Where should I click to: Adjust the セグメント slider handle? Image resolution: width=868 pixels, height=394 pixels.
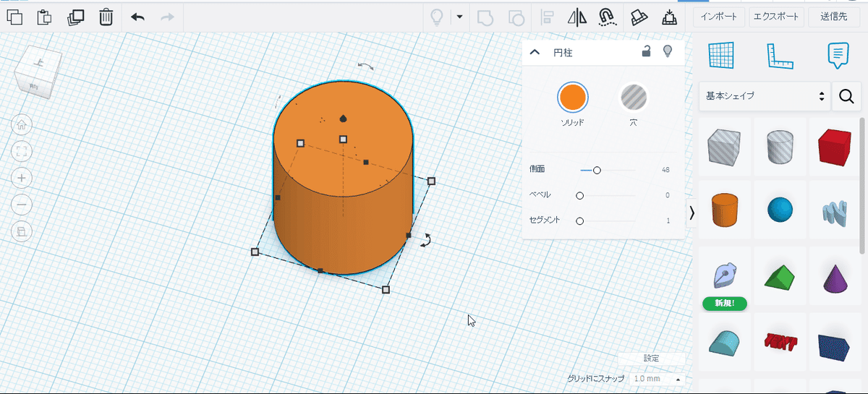point(579,220)
